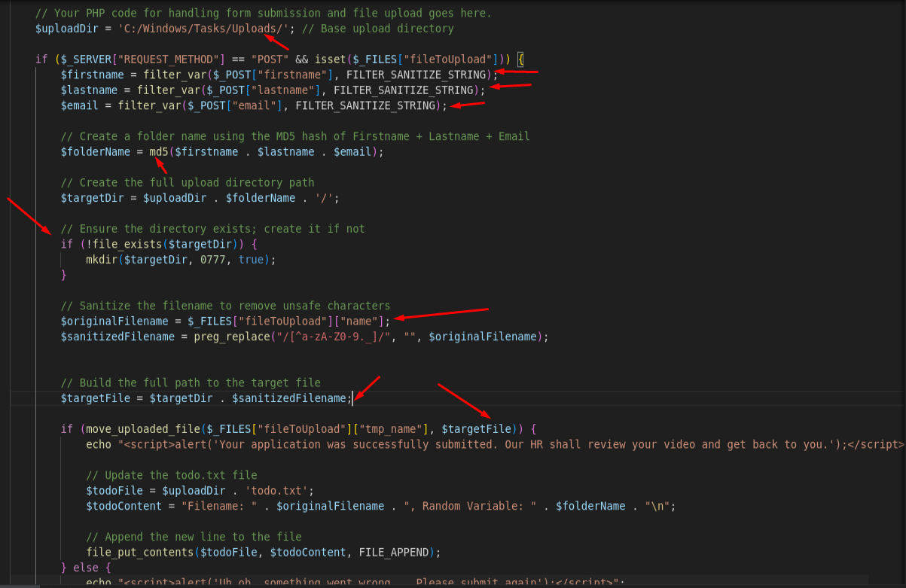Click $originalFilename where it is first assigned
Screen dimensions: 906x588
point(114,321)
